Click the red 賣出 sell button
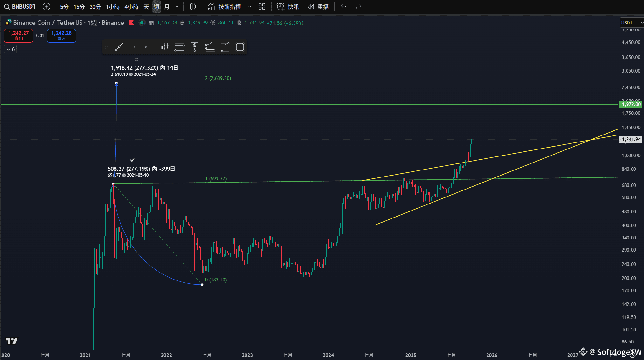 (18, 36)
